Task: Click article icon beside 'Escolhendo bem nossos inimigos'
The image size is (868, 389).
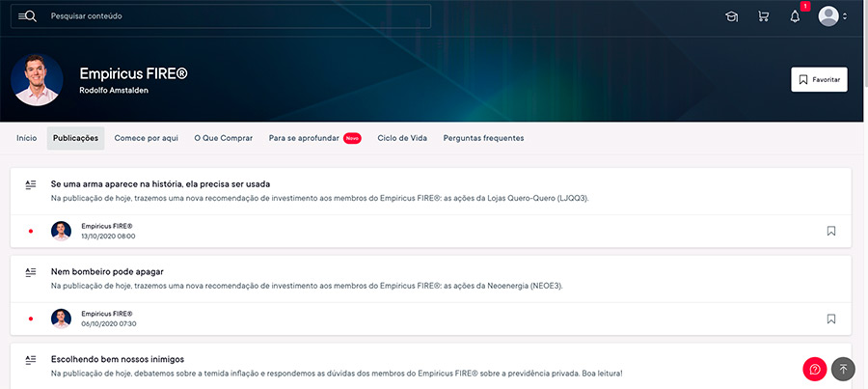Action: 30,359
